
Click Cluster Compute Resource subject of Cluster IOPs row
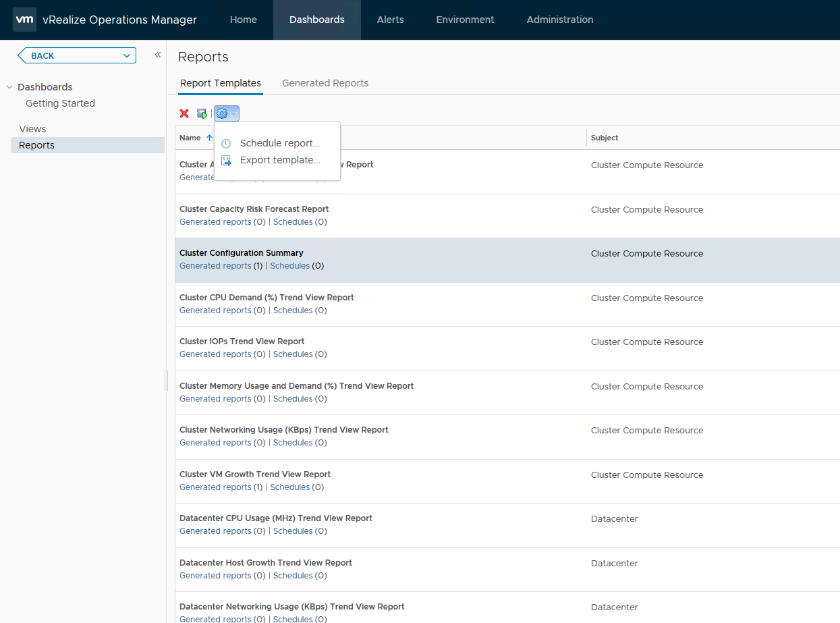[x=647, y=342]
